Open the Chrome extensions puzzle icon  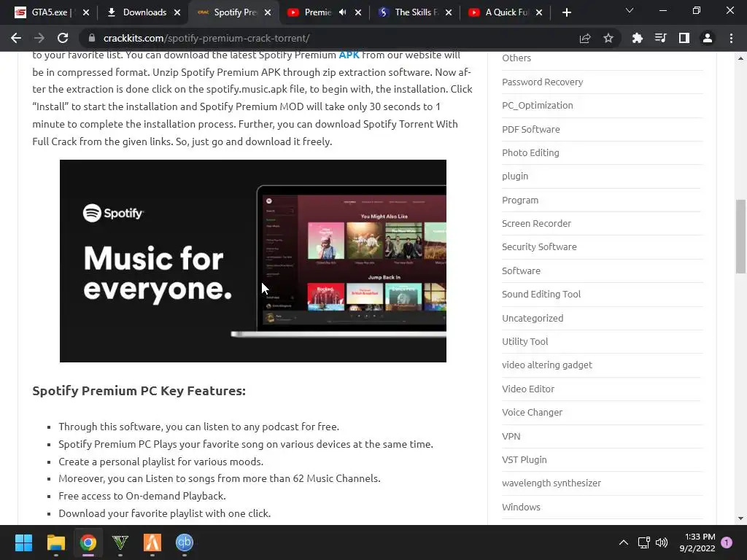click(x=637, y=38)
